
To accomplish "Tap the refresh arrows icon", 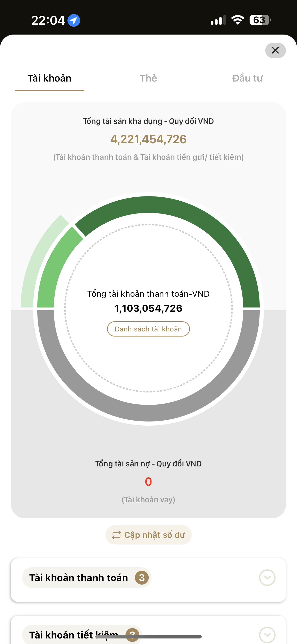I will [116, 535].
